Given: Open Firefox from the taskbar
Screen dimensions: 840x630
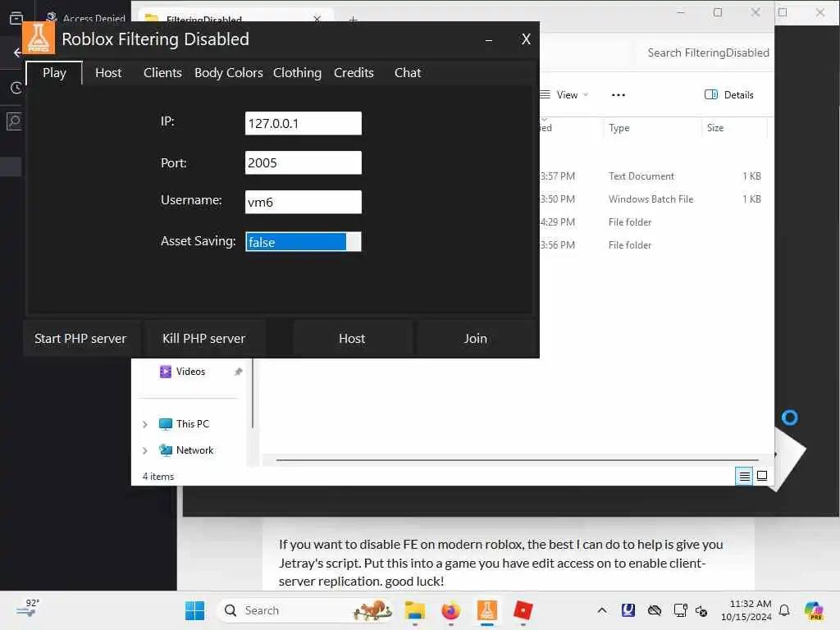Looking at the screenshot, I should pyautogui.click(x=451, y=610).
